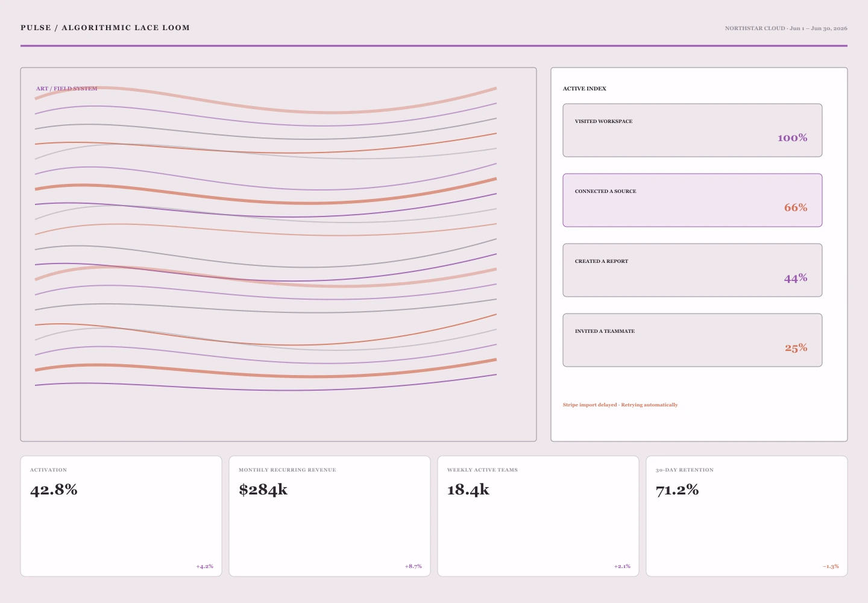Viewport: 868px width, 603px height.
Task: Click the "+8.7%" change figure
Action: pyautogui.click(x=413, y=566)
